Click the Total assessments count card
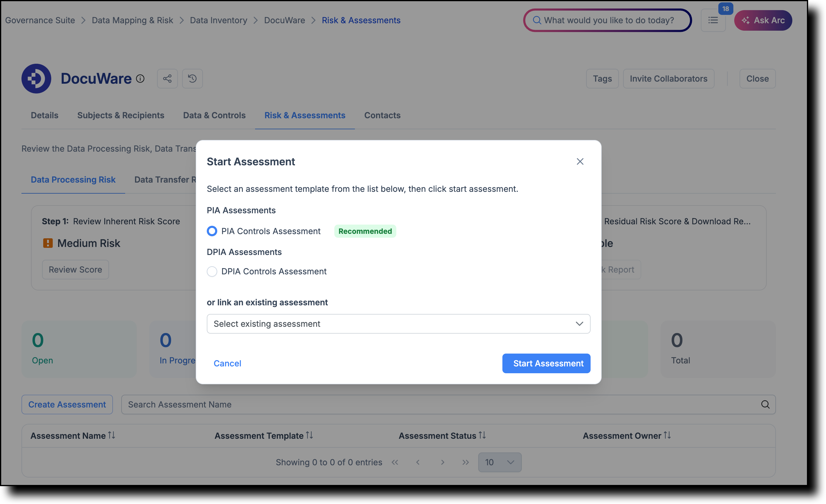Viewport: 826px width, 504px height. (718, 349)
